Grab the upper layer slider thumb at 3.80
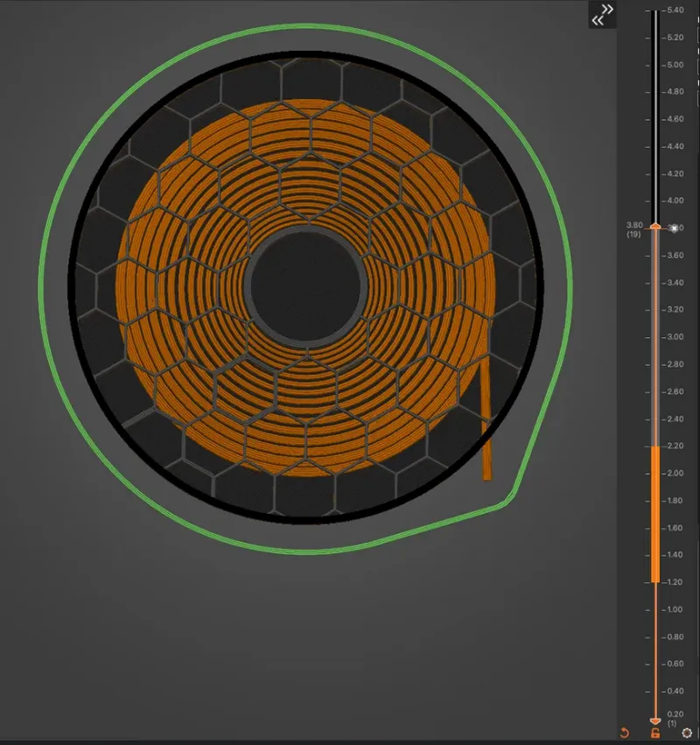Viewport: 700px width, 745px height. pos(655,227)
